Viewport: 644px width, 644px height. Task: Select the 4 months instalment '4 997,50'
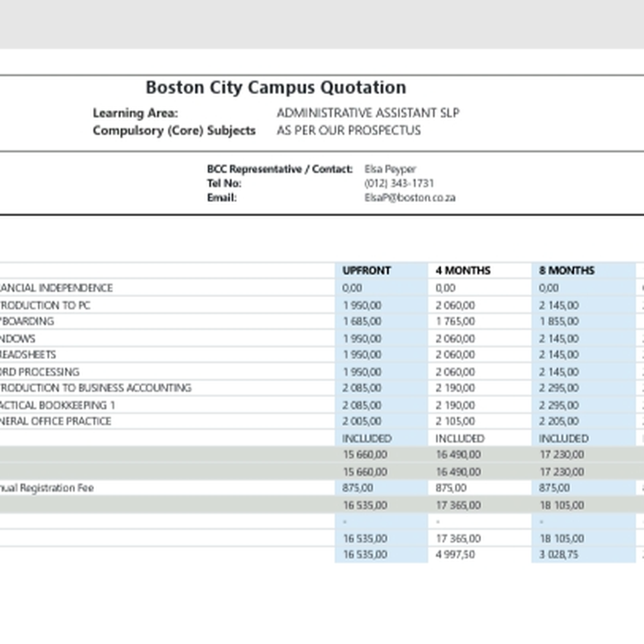click(x=455, y=555)
